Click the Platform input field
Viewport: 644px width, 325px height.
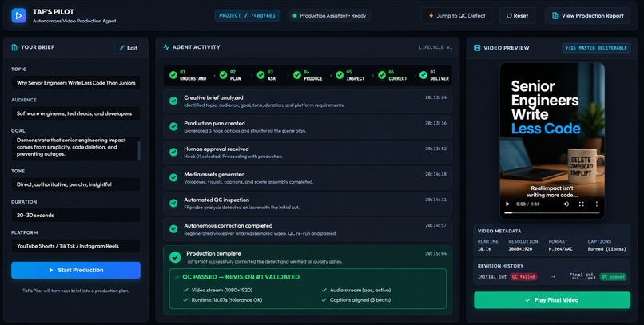coord(76,246)
